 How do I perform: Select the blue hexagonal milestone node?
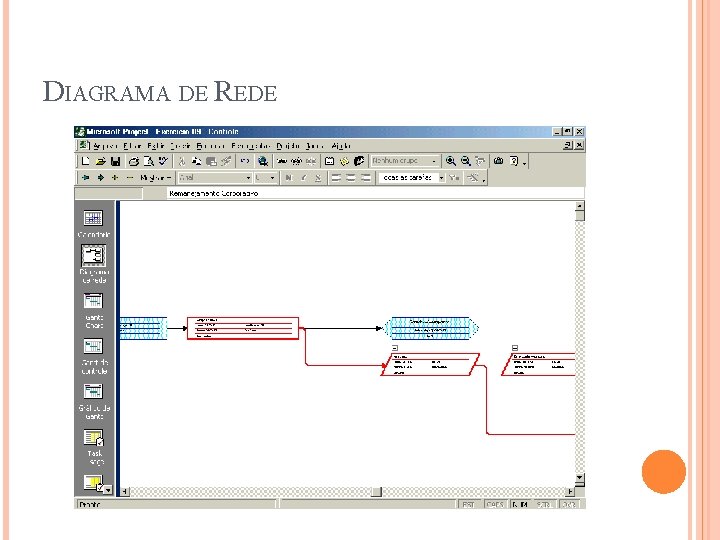431,328
